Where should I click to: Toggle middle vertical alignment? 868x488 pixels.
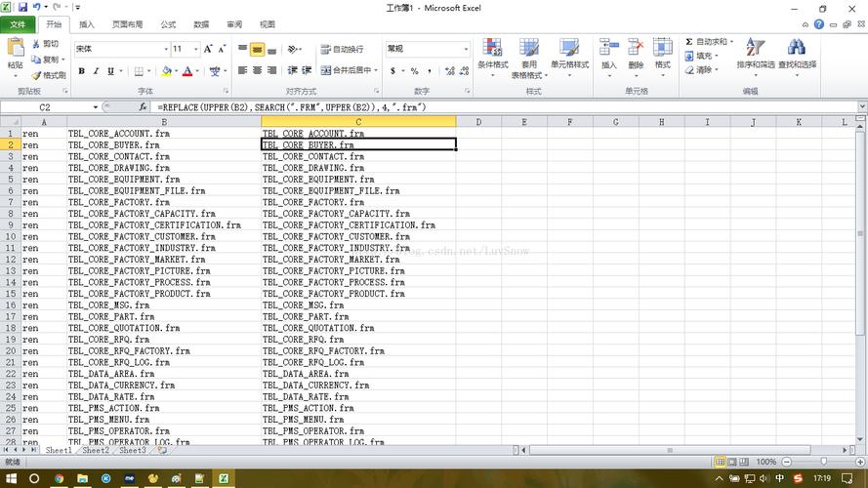tap(257, 49)
